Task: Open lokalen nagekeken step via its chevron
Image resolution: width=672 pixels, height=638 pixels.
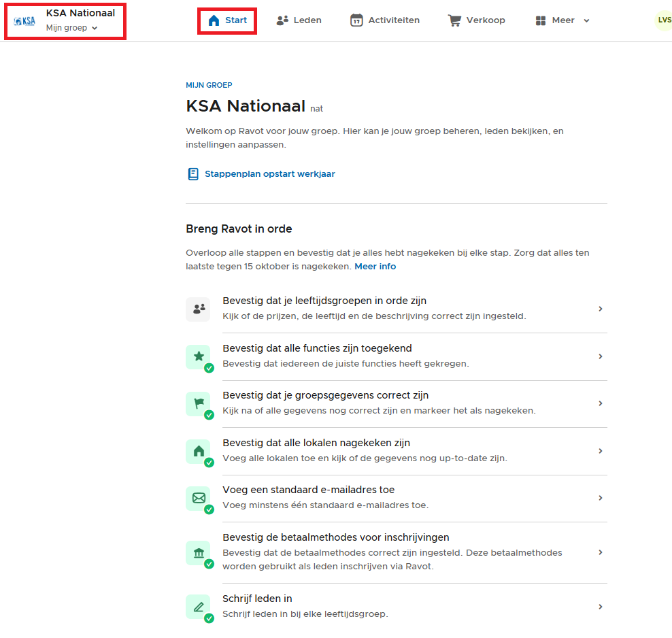Action: click(x=601, y=451)
